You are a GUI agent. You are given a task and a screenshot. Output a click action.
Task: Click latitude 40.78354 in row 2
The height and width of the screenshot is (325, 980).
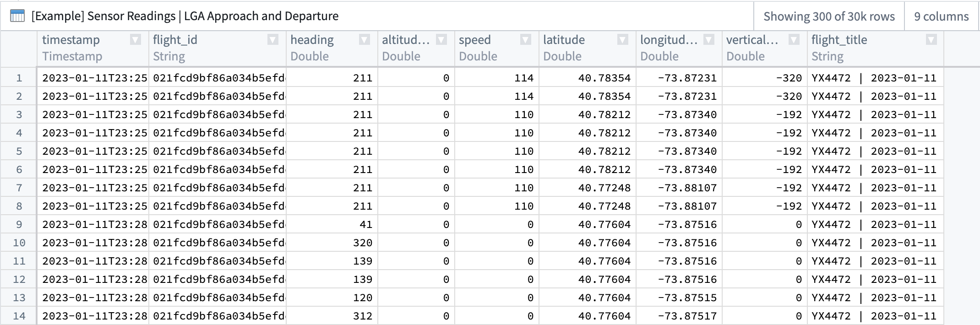[604, 96]
